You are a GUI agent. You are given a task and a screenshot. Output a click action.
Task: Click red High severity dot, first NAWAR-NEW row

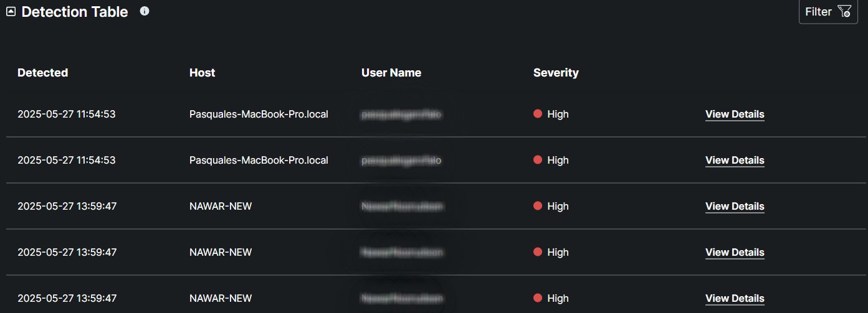tap(538, 206)
